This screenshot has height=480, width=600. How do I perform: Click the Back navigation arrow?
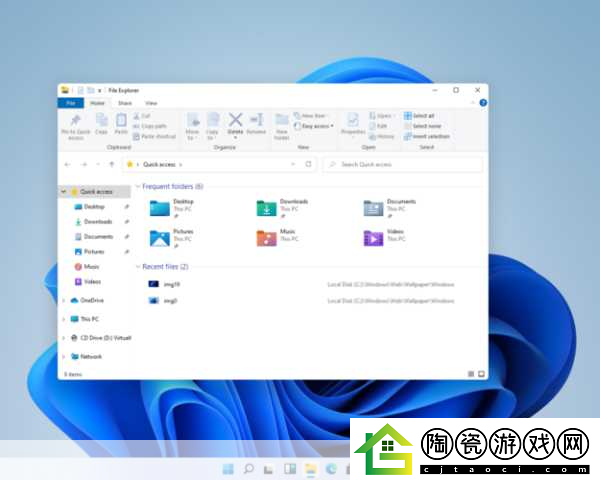click(x=67, y=164)
